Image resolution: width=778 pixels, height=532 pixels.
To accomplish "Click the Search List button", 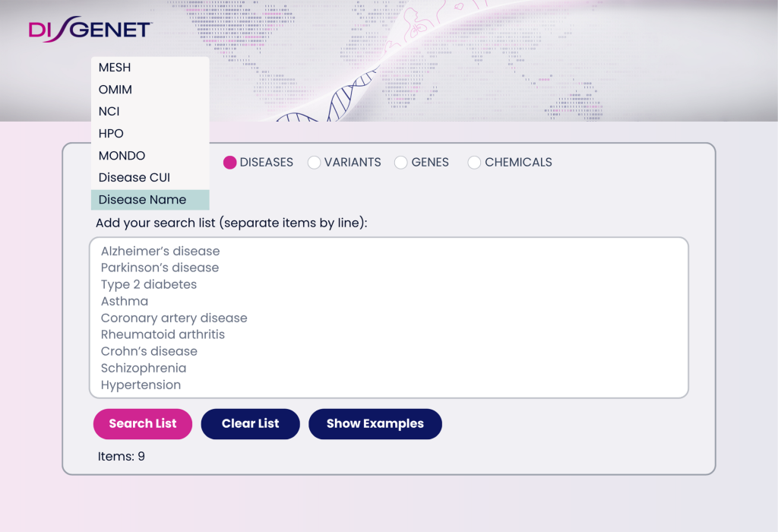I will click(x=142, y=424).
